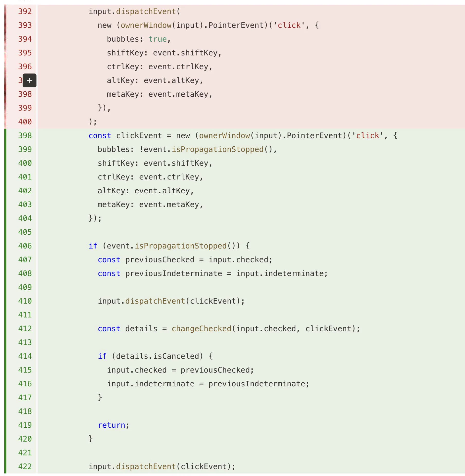Click the opening 'input.dispatchEvent(' on line 392
The image size is (465, 476).
[x=134, y=12]
